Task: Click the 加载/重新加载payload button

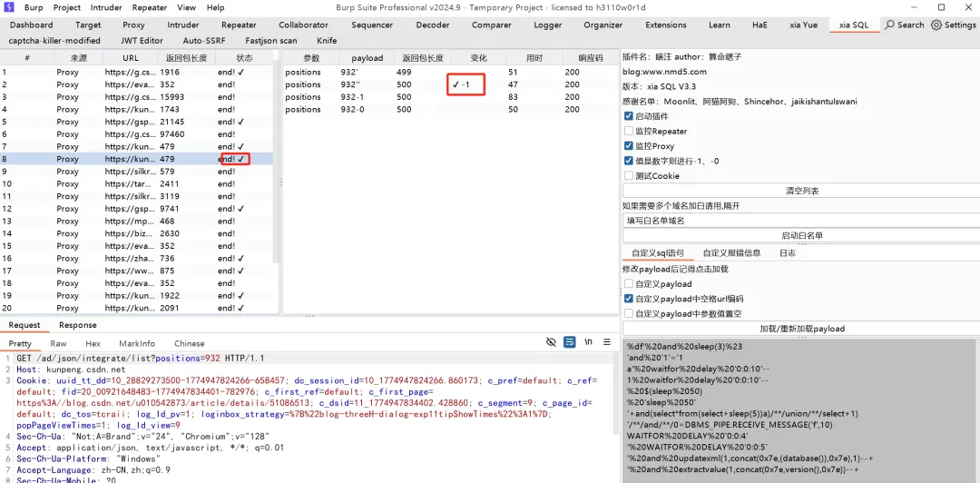Action: point(802,329)
